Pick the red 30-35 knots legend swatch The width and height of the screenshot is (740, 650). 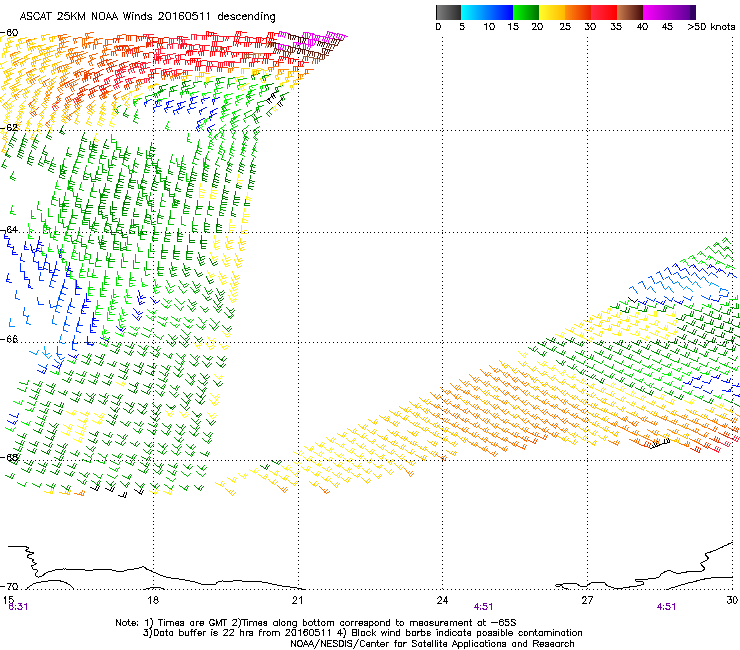coord(604,12)
